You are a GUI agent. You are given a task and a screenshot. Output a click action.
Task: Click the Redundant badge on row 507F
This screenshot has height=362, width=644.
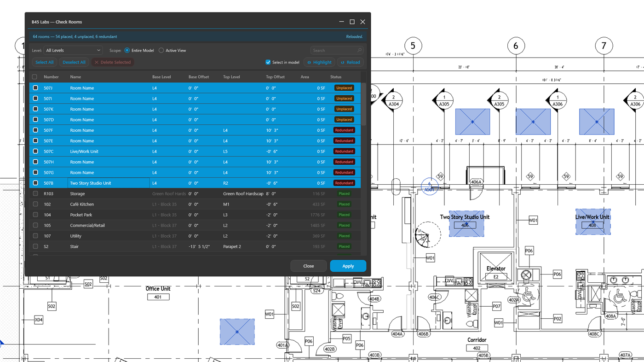[x=344, y=130]
